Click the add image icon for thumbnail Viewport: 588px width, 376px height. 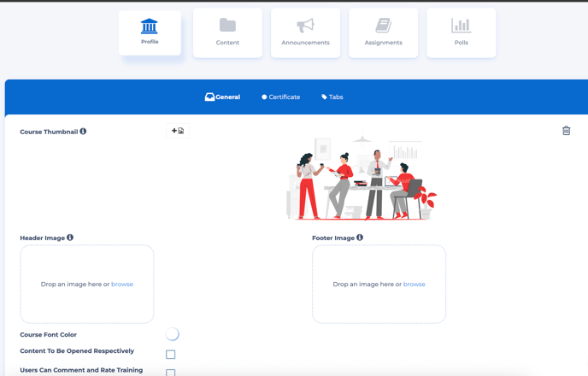click(178, 131)
